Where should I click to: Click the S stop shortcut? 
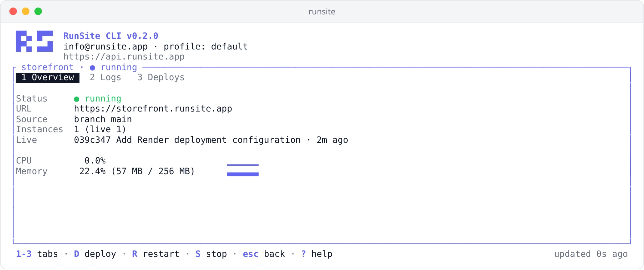point(211,254)
